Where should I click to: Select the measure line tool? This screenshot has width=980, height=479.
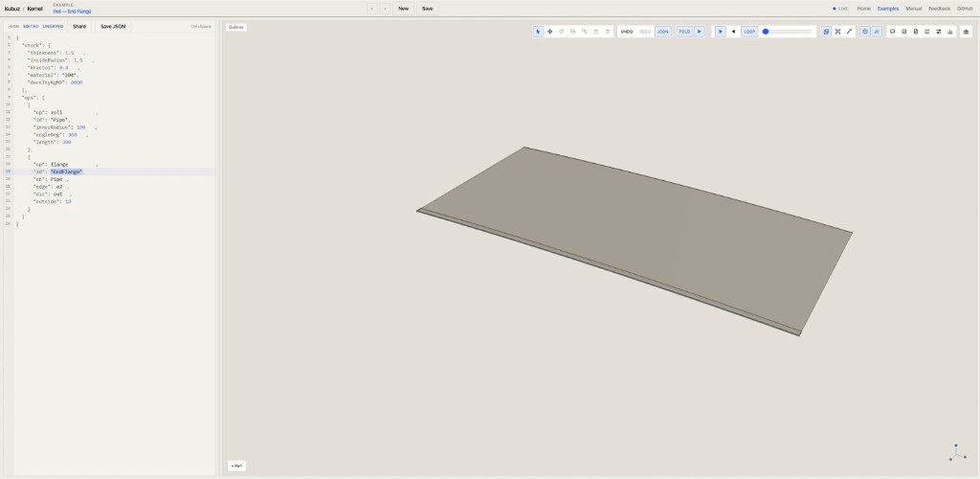(849, 32)
